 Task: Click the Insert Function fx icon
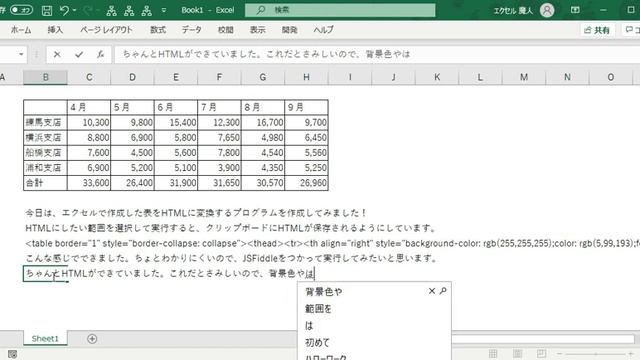click(100, 54)
